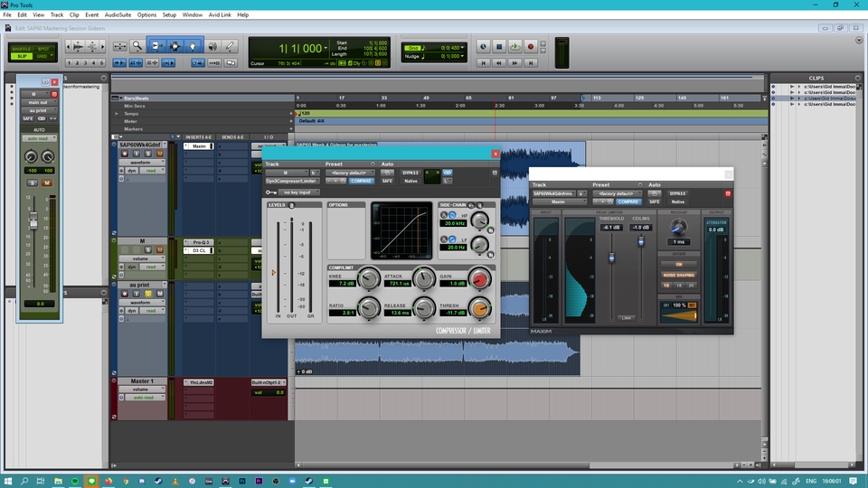Expand the Tempo ruler disclosure triangle
The image size is (868, 488).
click(117, 114)
